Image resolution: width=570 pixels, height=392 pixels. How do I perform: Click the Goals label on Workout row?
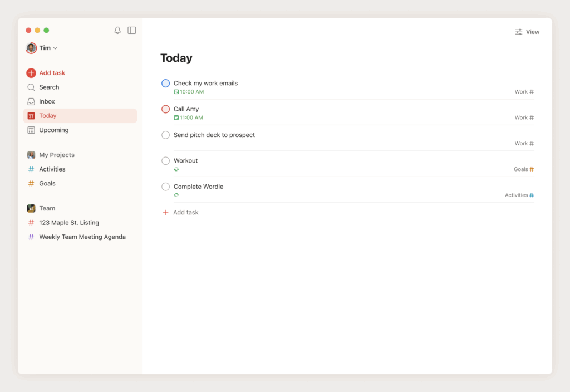tap(520, 169)
